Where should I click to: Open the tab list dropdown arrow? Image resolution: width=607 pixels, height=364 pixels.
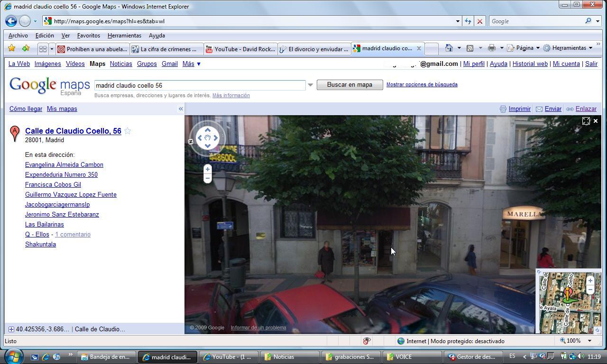52,49
